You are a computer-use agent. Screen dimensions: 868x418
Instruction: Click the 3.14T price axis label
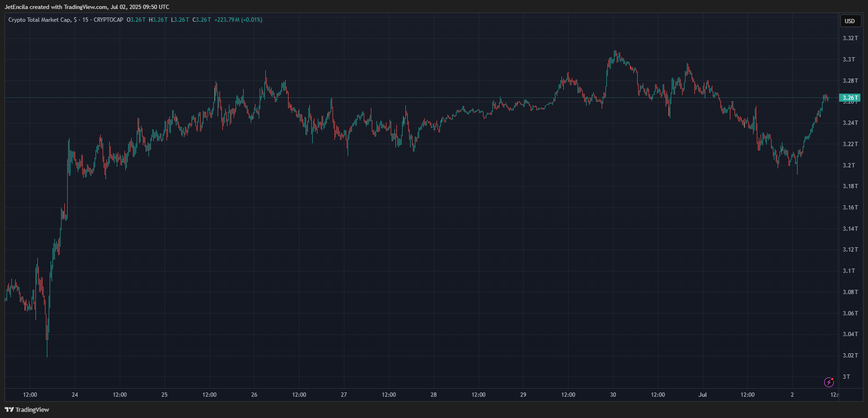pyautogui.click(x=850, y=229)
